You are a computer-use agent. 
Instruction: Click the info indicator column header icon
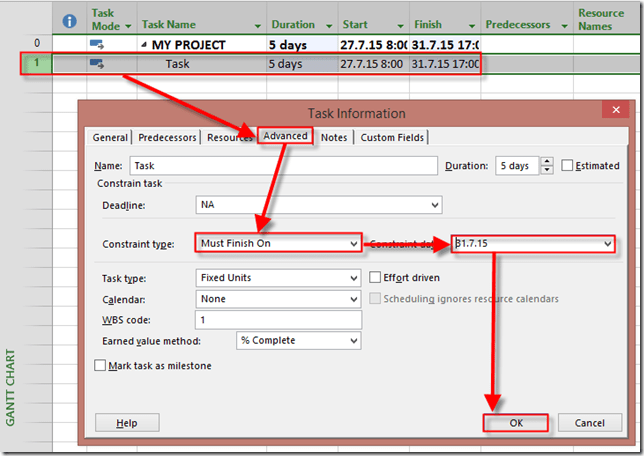(x=69, y=19)
